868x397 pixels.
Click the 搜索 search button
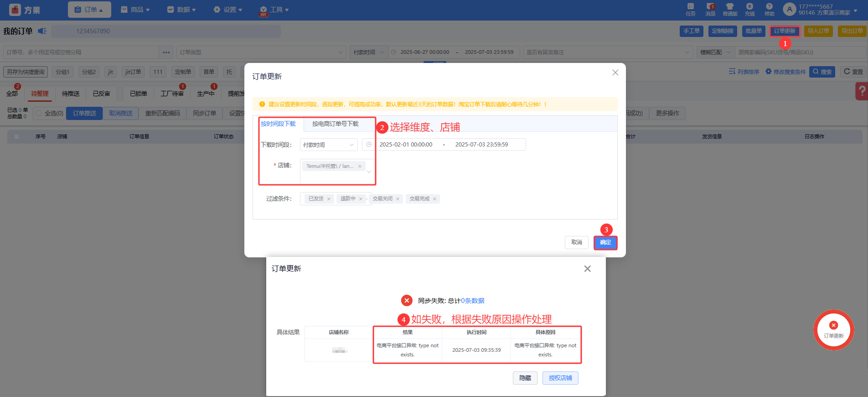pos(822,72)
